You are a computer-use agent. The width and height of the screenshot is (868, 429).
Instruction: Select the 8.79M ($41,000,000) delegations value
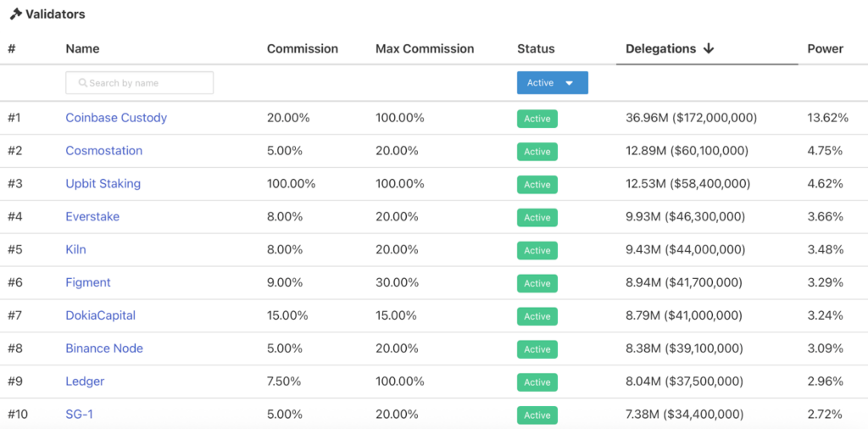point(684,315)
